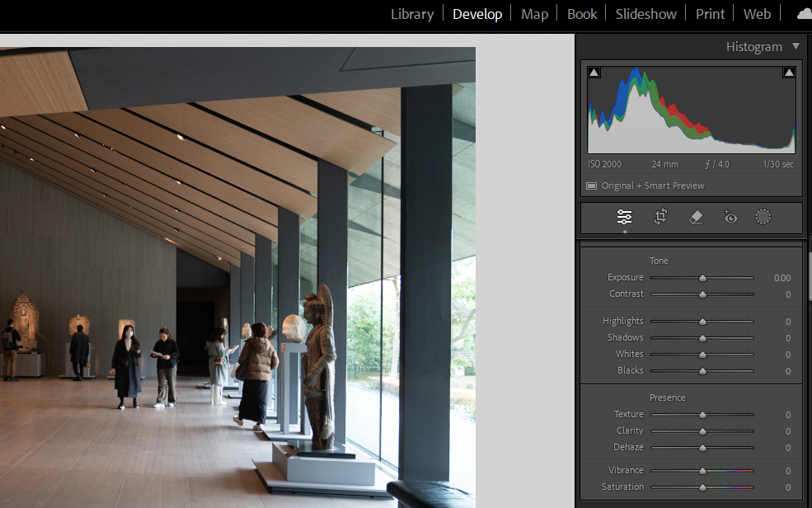Click the Clarity value field
The height and width of the screenshot is (508, 812).
point(787,431)
